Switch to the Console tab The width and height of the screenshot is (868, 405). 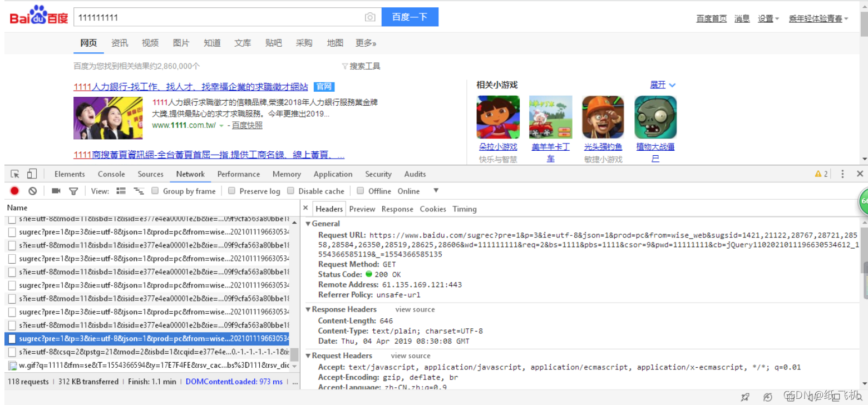click(x=111, y=174)
